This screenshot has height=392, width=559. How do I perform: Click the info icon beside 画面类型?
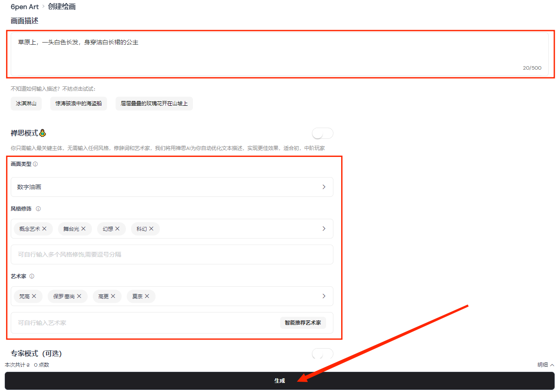point(35,164)
